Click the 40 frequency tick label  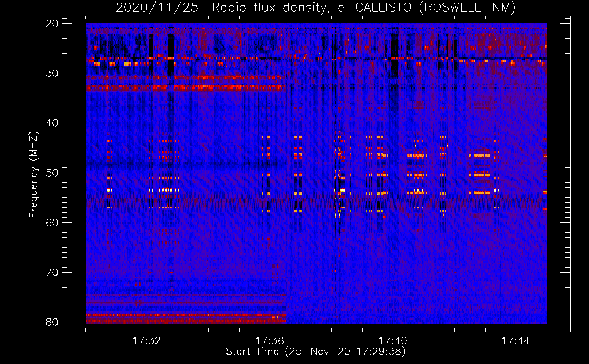52,123
